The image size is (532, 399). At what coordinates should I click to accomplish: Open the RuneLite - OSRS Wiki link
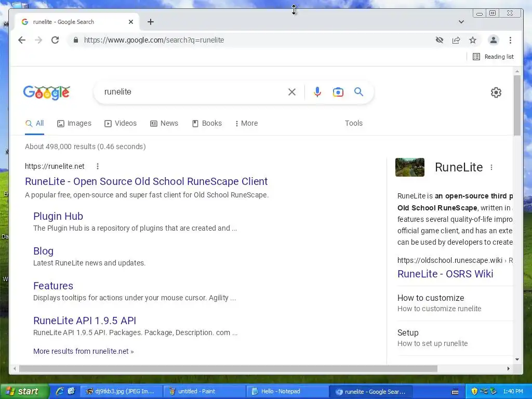point(445,274)
